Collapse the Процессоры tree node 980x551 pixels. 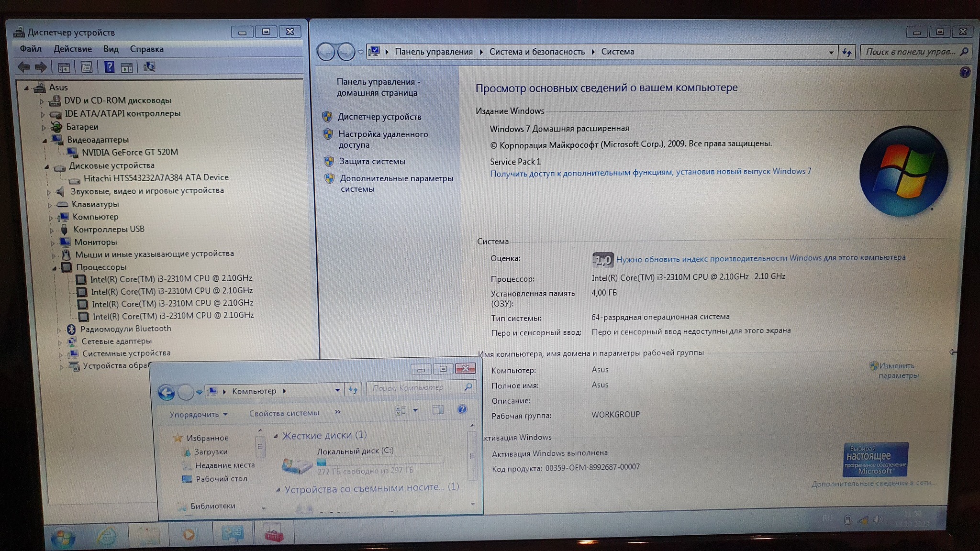(x=55, y=268)
